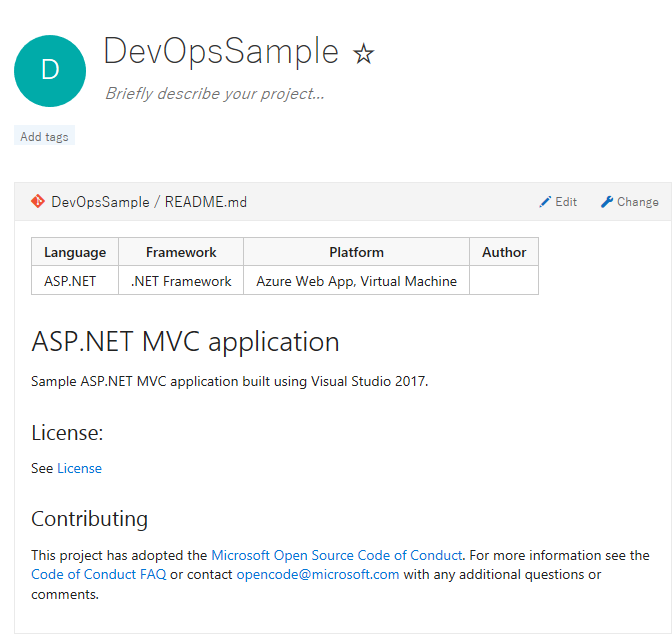Click the pencil icon next to Edit
Viewport: 672px width, 642px height.
click(545, 202)
